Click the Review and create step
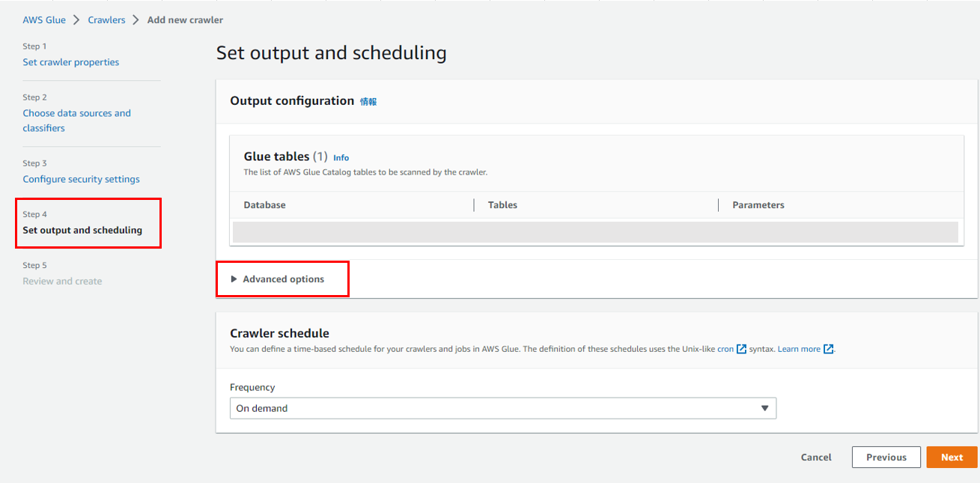 (x=62, y=281)
